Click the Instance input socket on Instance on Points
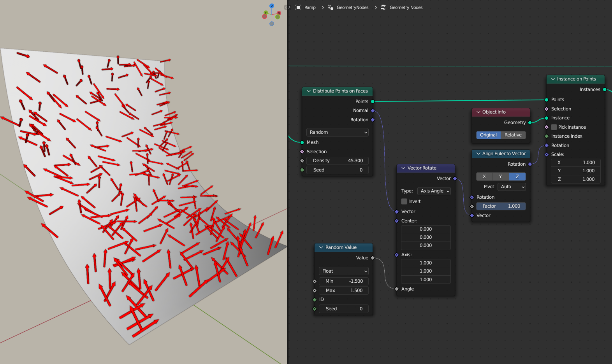Image resolution: width=612 pixels, height=364 pixels. point(547,118)
